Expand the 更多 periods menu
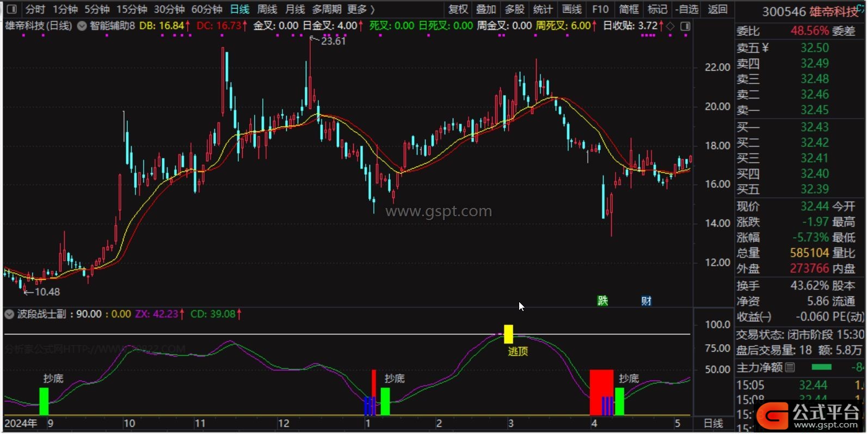This screenshot has width=868, height=434. pyautogui.click(x=361, y=9)
